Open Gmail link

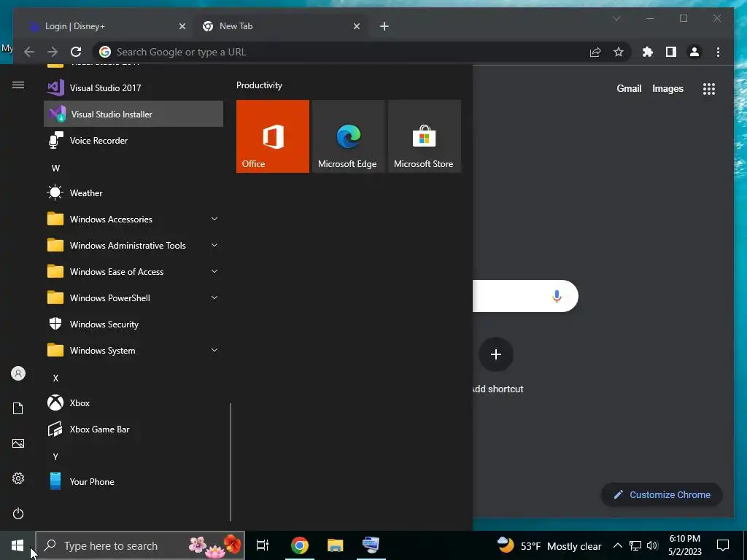point(629,88)
